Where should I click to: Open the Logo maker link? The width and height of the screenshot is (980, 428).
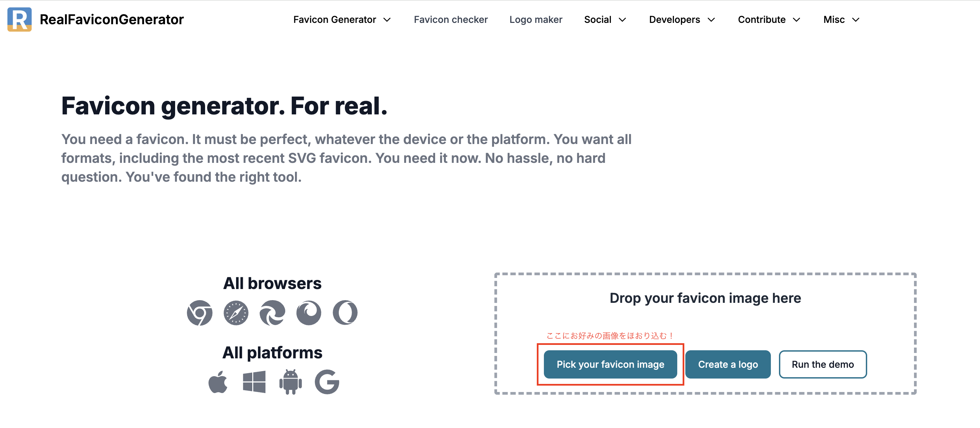point(536,20)
